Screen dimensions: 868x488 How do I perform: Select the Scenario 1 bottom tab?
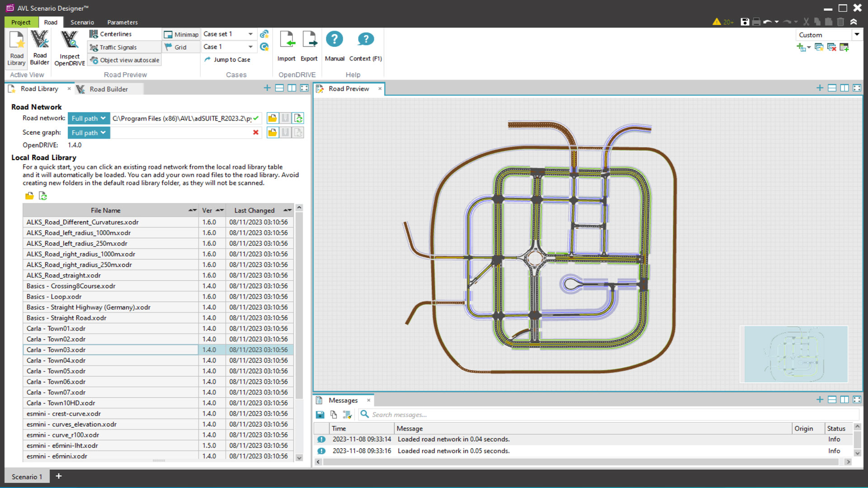[x=27, y=477]
